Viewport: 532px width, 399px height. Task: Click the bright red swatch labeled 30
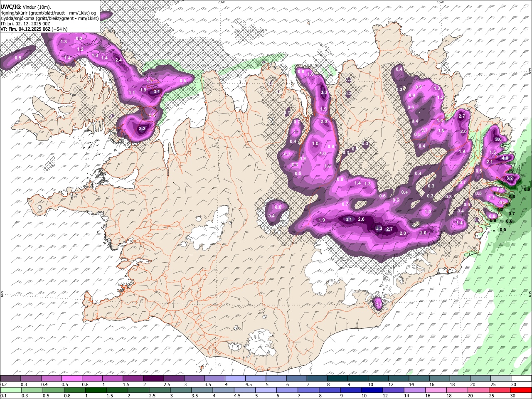click(x=521, y=390)
